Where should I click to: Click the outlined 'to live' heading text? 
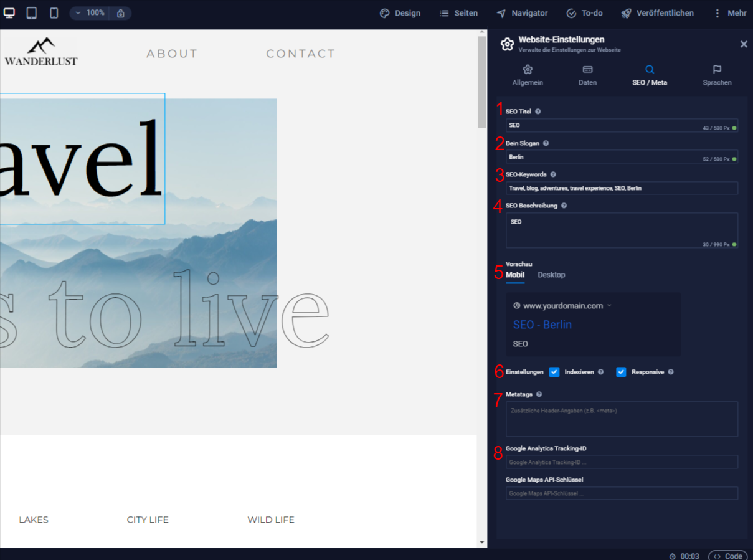tap(189, 308)
